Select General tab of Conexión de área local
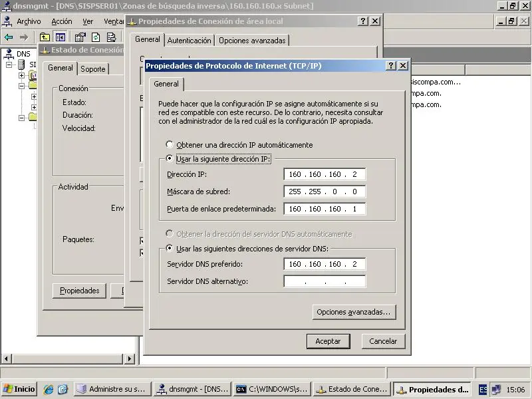This screenshot has width=532, height=399. 148,39
